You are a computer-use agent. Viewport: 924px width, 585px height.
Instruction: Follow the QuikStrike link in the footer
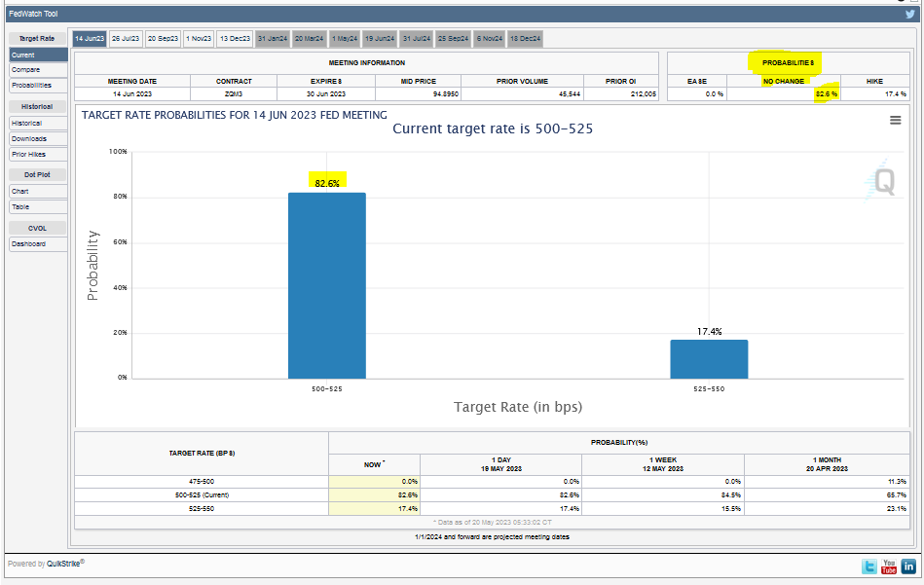pyautogui.click(x=63, y=564)
